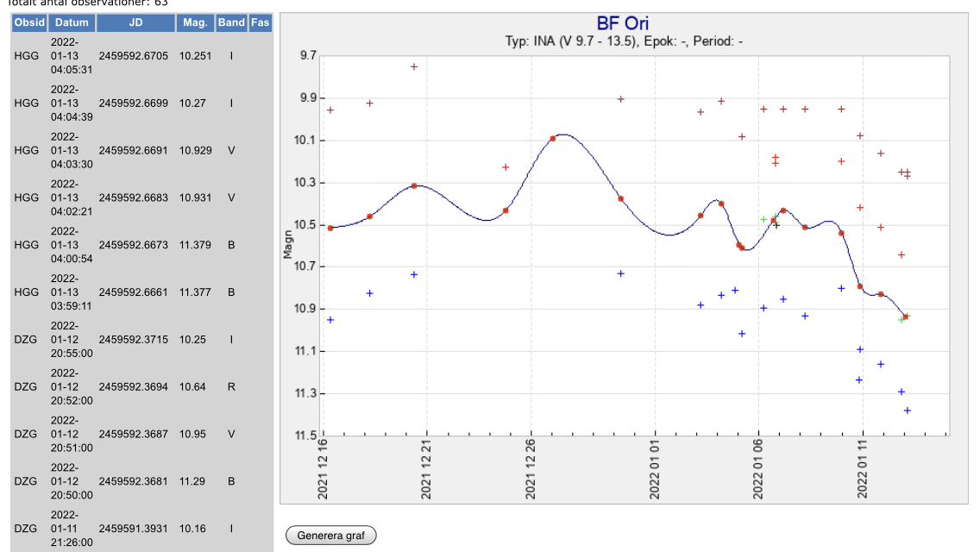Screen dimensions: 980x552
Task: Click the BF Ori chart title
Action: (623, 22)
